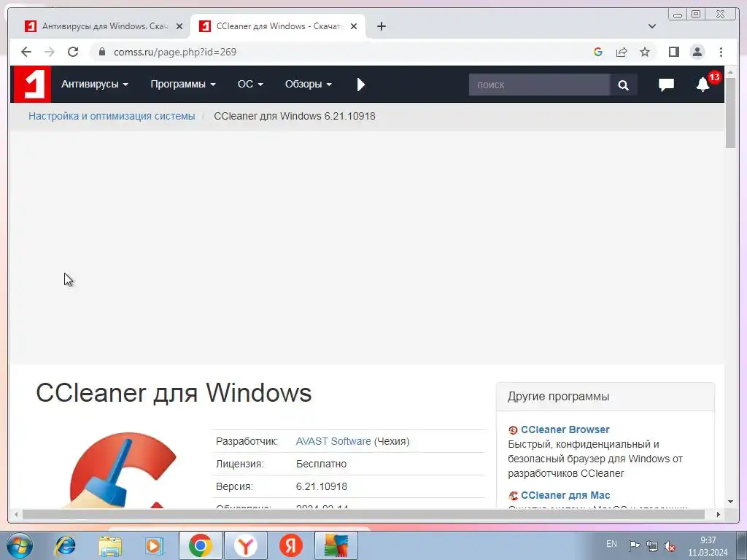Screen dimensions: 747x560
Task: Click the CCleaner Browser small icon
Action: click(x=513, y=430)
